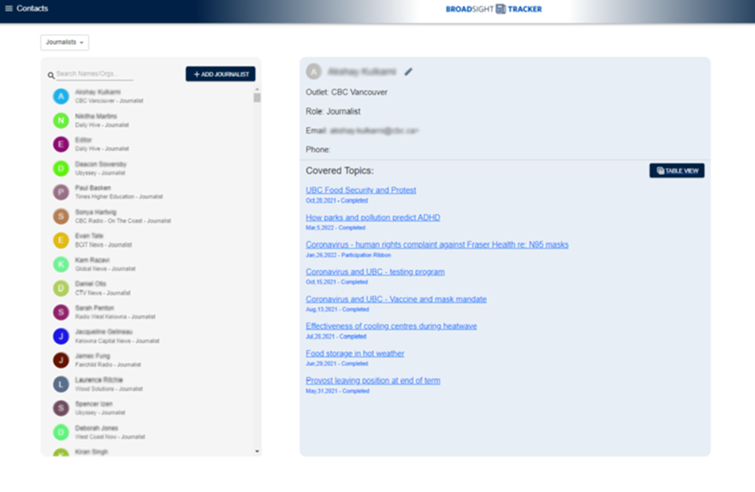This screenshot has height=492, width=755.
Task: Select the green D avatar for Deacon, Ubyssey
Action: [x=61, y=168]
